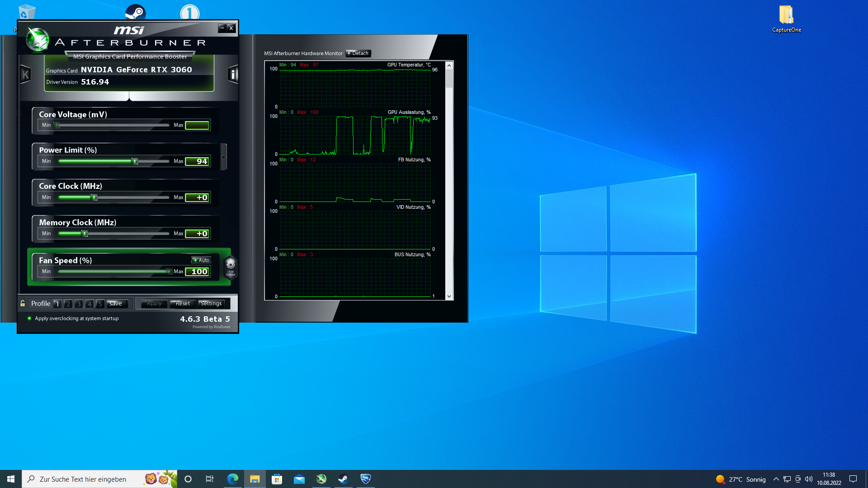Viewport: 868px width, 488px height.
Task: Open the Afterburner Settings
Action: (211, 304)
